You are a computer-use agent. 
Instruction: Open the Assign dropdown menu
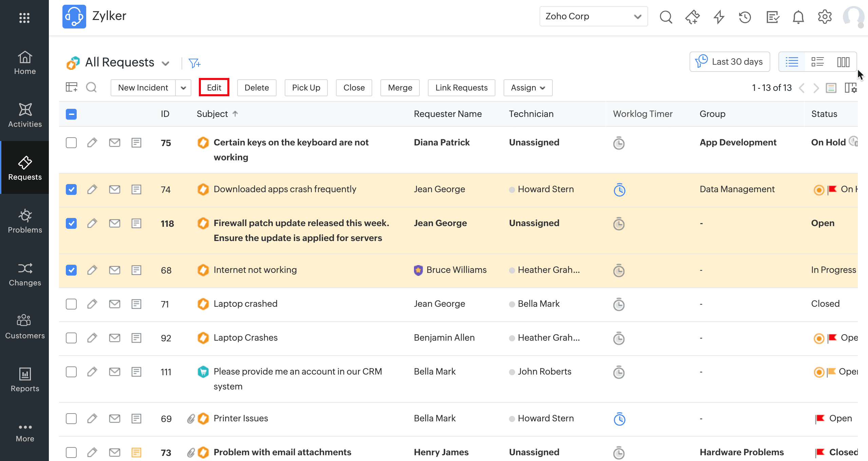pyautogui.click(x=528, y=88)
